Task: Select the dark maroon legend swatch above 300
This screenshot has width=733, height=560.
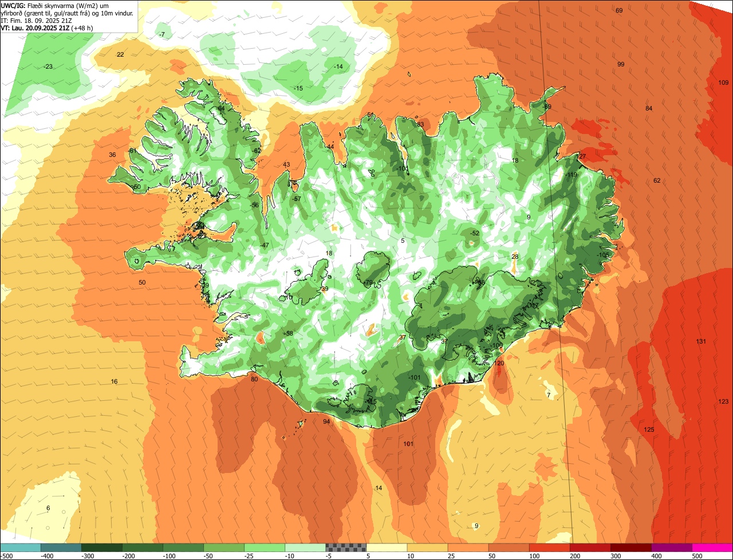Action: pyautogui.click(x=631, y=547)
